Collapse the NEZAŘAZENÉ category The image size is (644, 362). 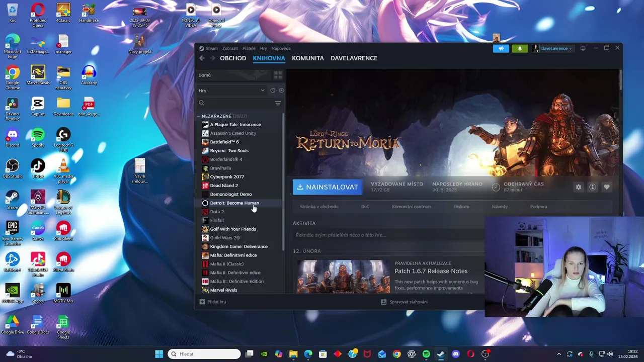coord(199,116)
